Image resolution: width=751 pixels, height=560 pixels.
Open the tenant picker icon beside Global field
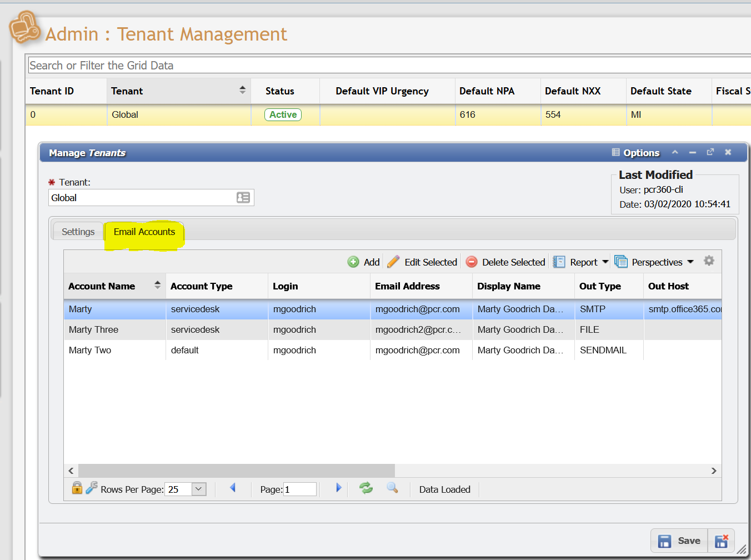pos(243,197)
